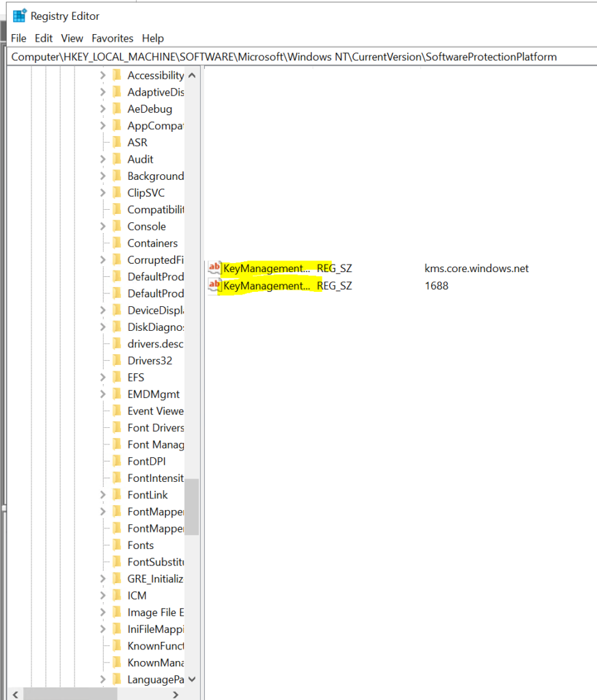The width and height of the screenshot is (597, 700).
Task: Click the tree pane scroll down arrow
Action: [x=192, y=679]
